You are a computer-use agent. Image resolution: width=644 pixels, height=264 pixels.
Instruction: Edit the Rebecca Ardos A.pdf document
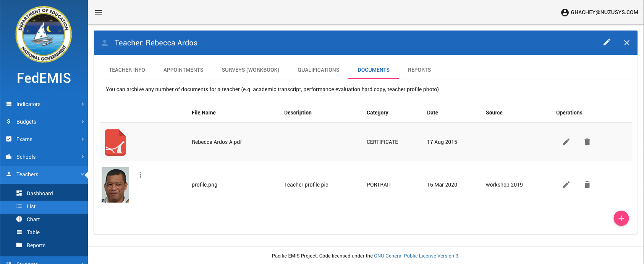(566, 142)
